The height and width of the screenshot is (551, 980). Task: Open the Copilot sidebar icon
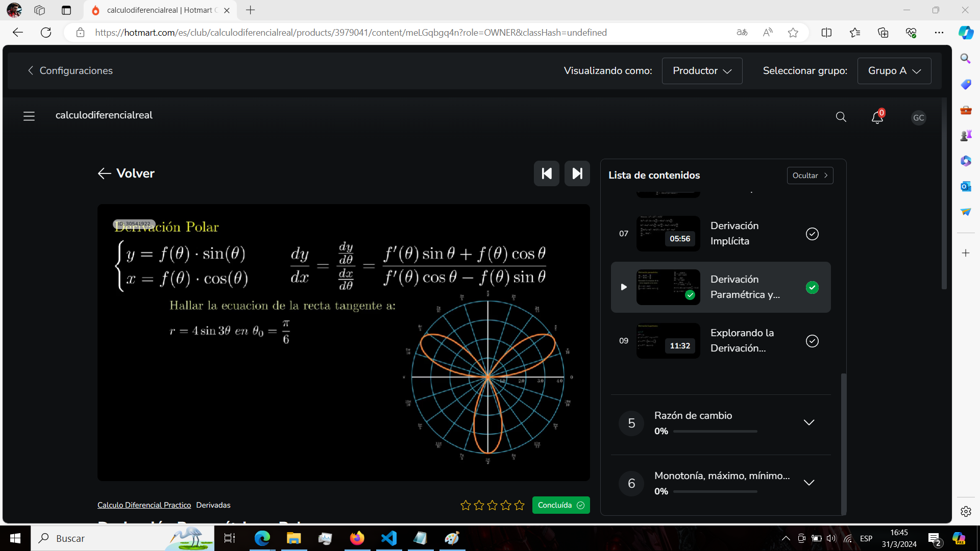pyautogui.click(x=966, y=33)
